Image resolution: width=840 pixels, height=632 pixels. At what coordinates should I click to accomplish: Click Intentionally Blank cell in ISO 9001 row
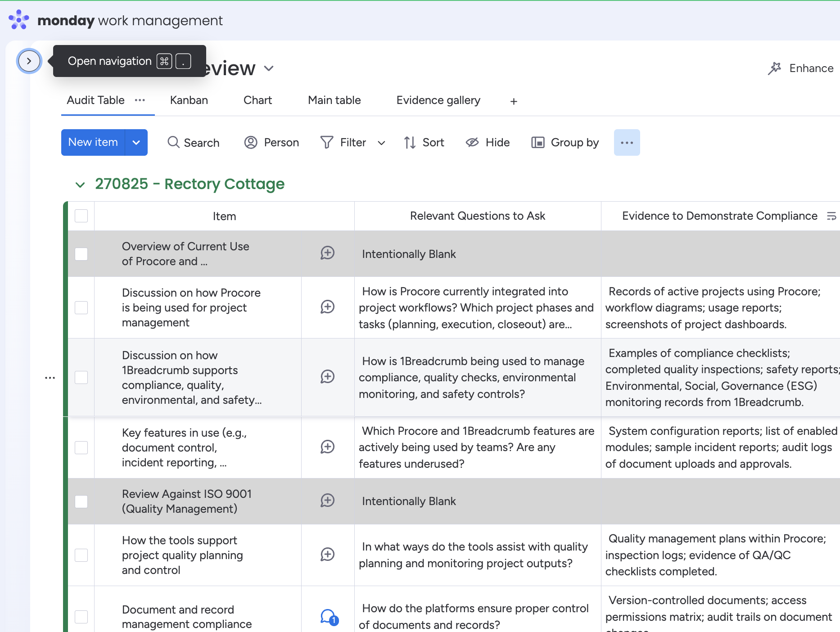pos(478,501)
